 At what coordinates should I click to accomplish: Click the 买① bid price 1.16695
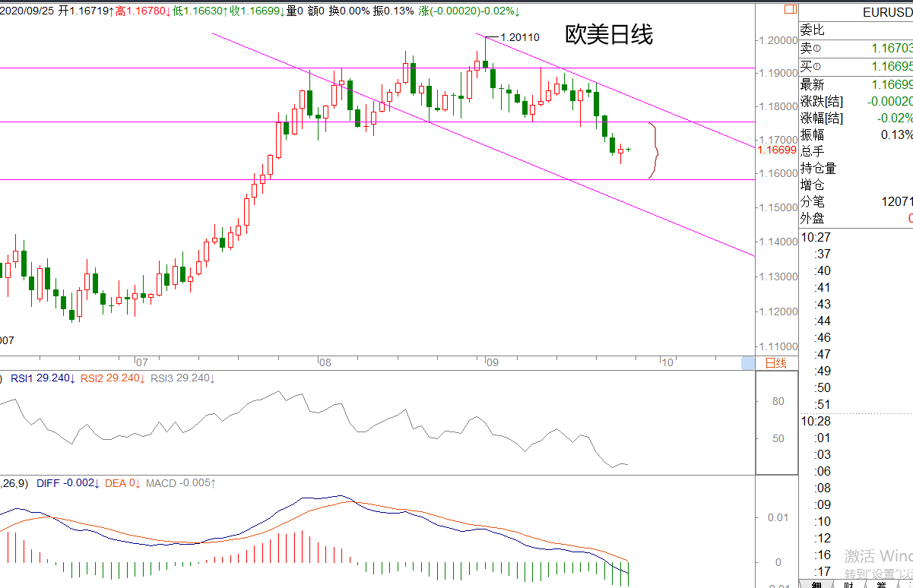[892, 67]
